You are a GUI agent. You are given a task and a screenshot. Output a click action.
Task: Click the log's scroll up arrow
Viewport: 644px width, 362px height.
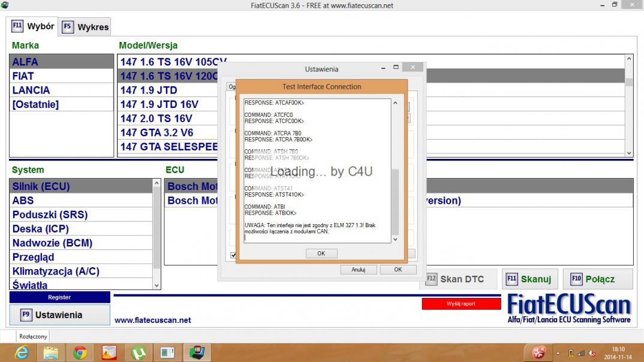[x=395, y=103]
